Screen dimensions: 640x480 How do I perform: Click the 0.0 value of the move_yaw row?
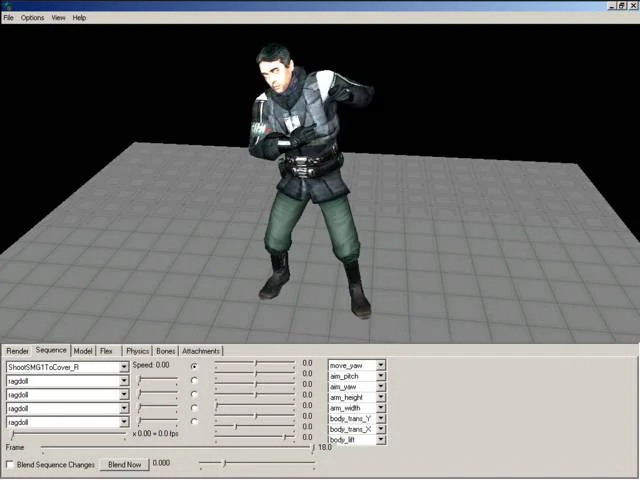click(x=307, y=363)
